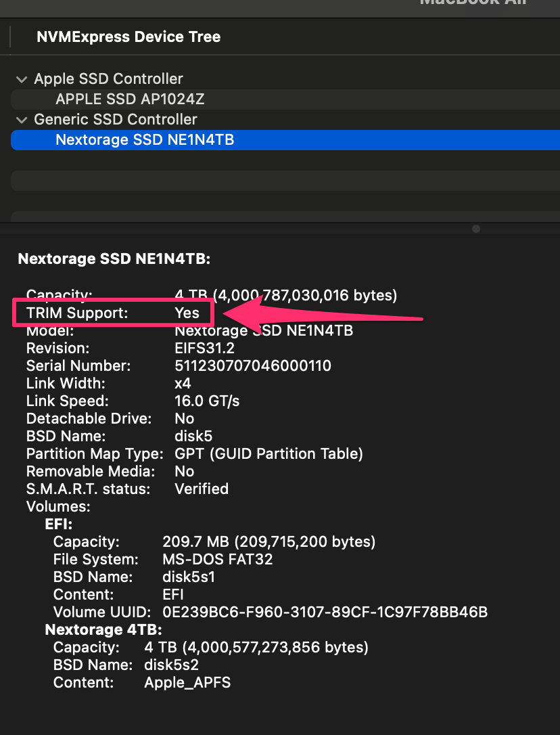Click the Generic SSD Controller label
Image resolution: width=560 pixels, height=735 pixels.
115,120
